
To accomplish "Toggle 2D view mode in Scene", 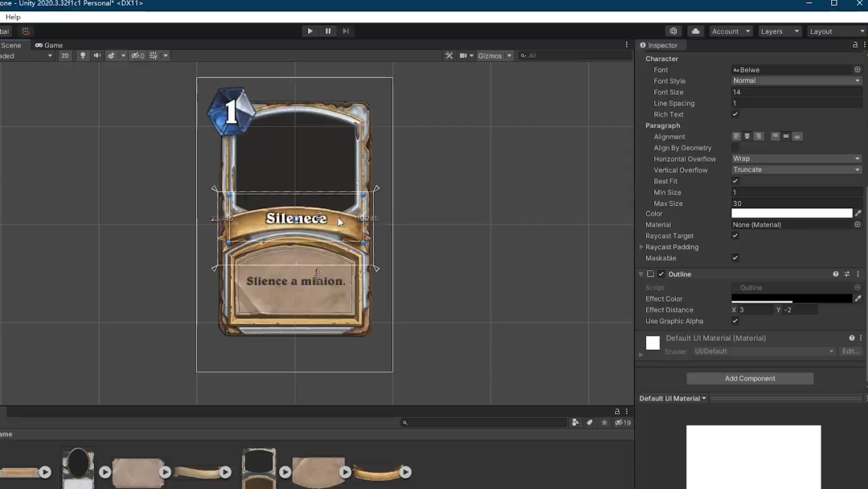I will [65, 55].
